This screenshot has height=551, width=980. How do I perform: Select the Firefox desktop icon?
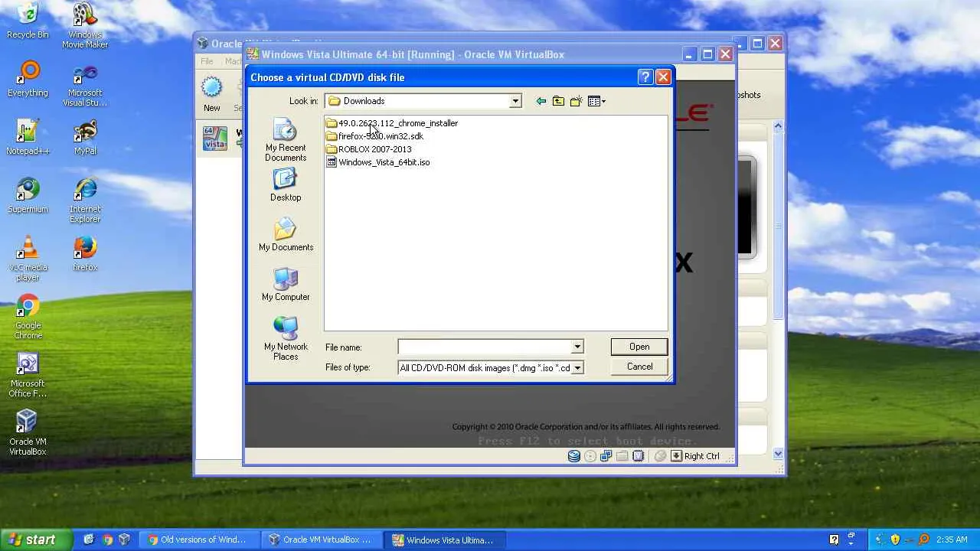tap(85, 254)
